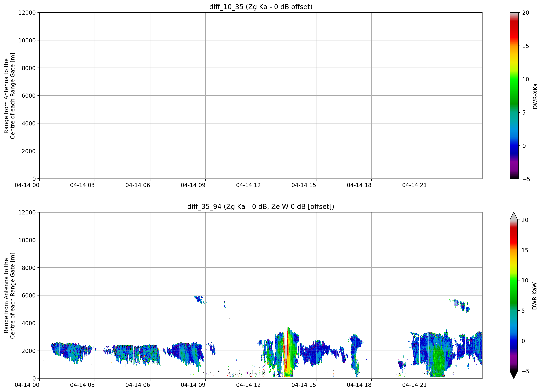Click the 12000 y-tick of the bottom plot
Viewport: 542px width, 392px height.
[x=27, y=212]
